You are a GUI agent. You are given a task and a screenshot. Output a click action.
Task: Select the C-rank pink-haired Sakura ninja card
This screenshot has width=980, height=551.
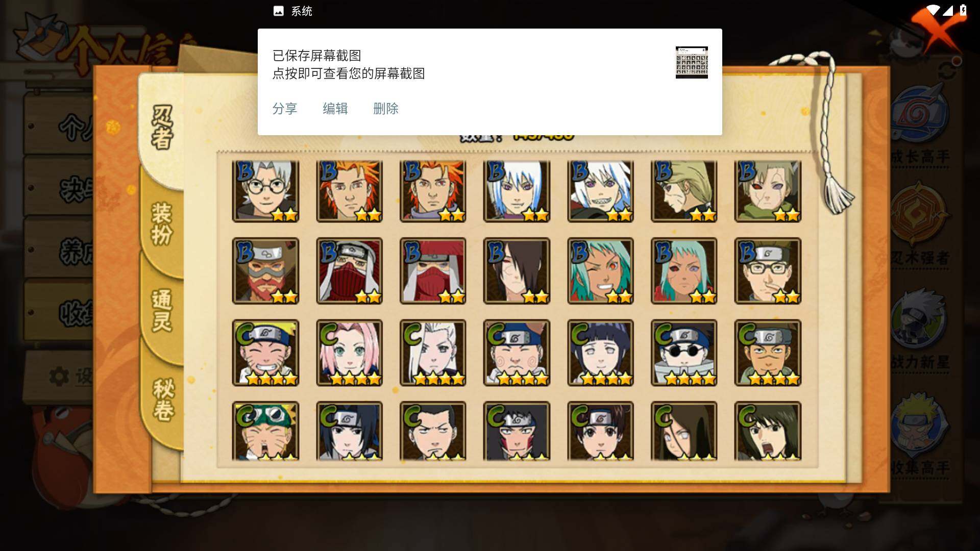click(349, 353)
